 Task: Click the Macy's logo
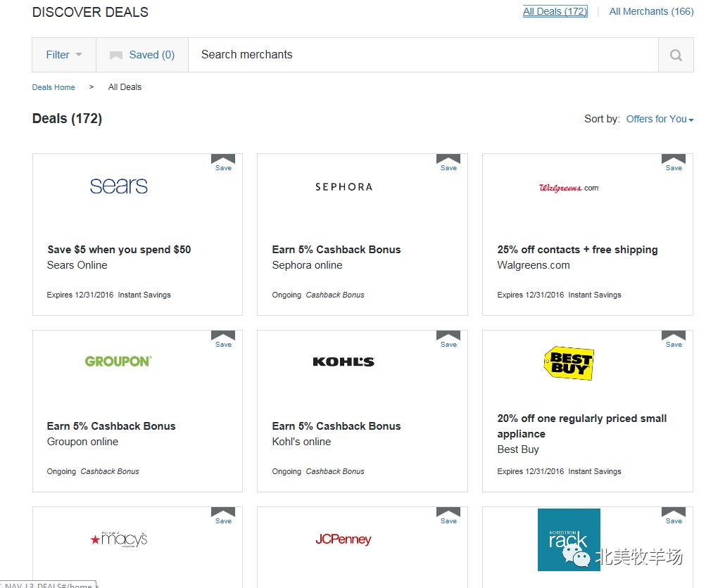[119, 539]
